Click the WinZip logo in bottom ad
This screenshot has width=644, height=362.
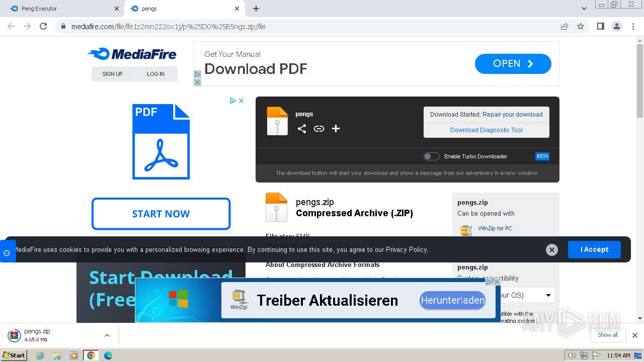tap(239, 300)
